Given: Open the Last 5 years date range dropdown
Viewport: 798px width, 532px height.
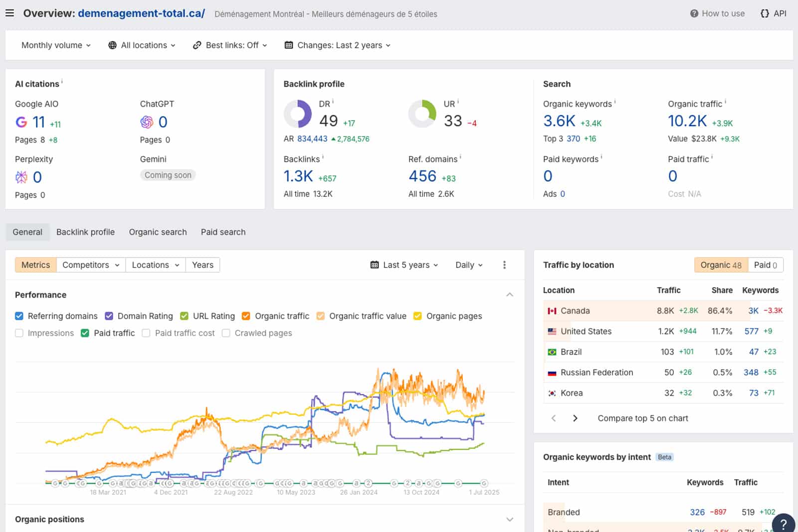Looking at the screenshot, I should [404, 265].
